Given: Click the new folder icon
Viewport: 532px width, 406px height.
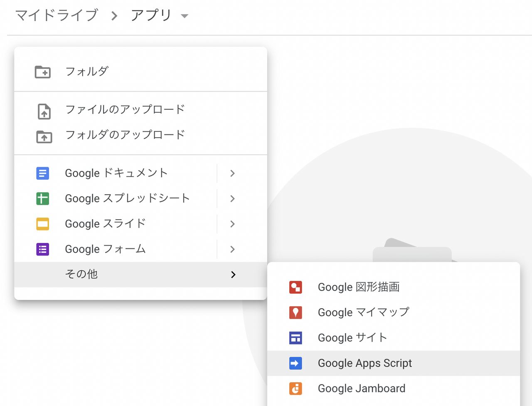Looking at the screenshot, I should 42,72.
